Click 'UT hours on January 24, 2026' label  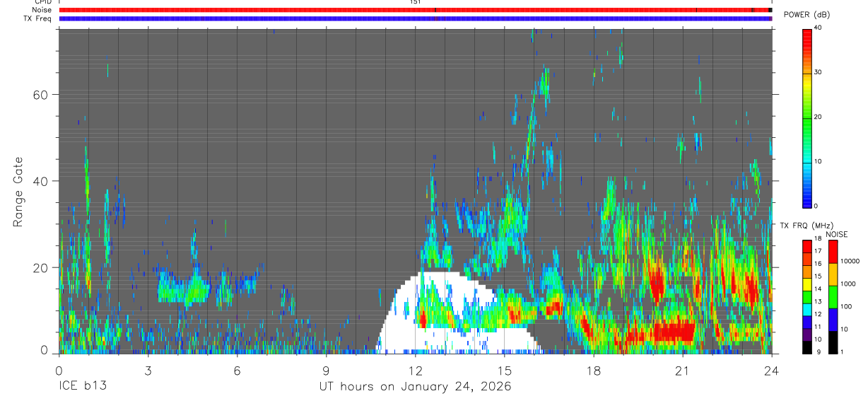click(x=415, y=387)
